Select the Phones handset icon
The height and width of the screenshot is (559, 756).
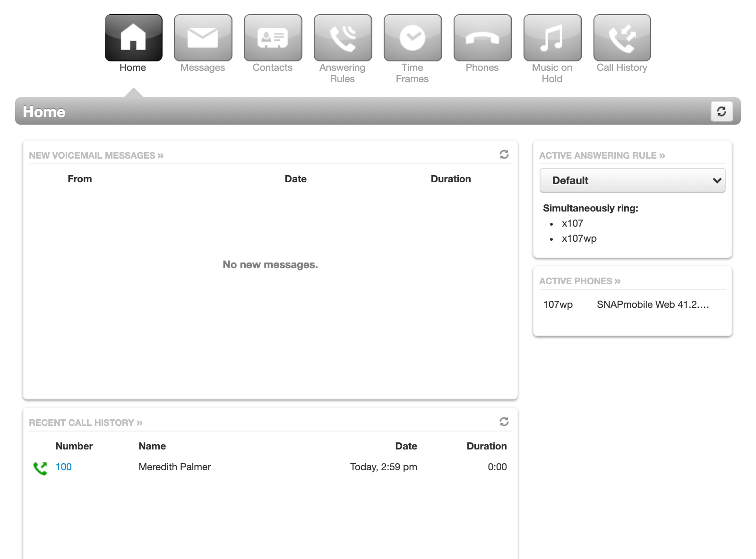[x=482, y=37]
